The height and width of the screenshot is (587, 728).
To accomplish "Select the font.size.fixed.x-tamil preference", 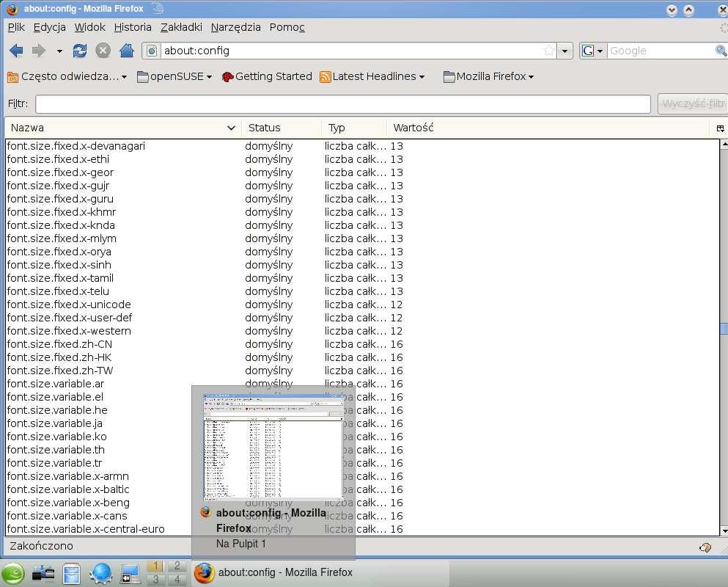I will click(x=362, y=278).
